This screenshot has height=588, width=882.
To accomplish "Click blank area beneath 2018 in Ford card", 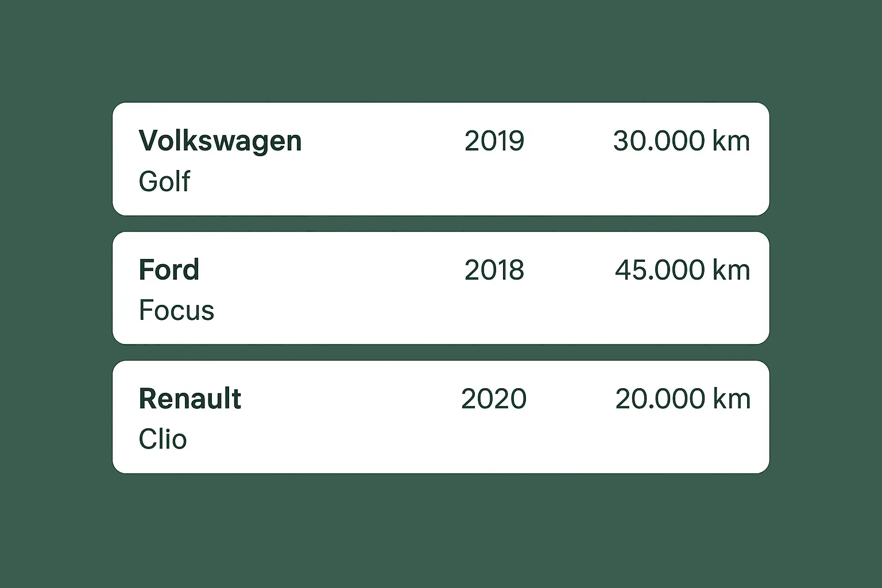I will coord(494,313).
